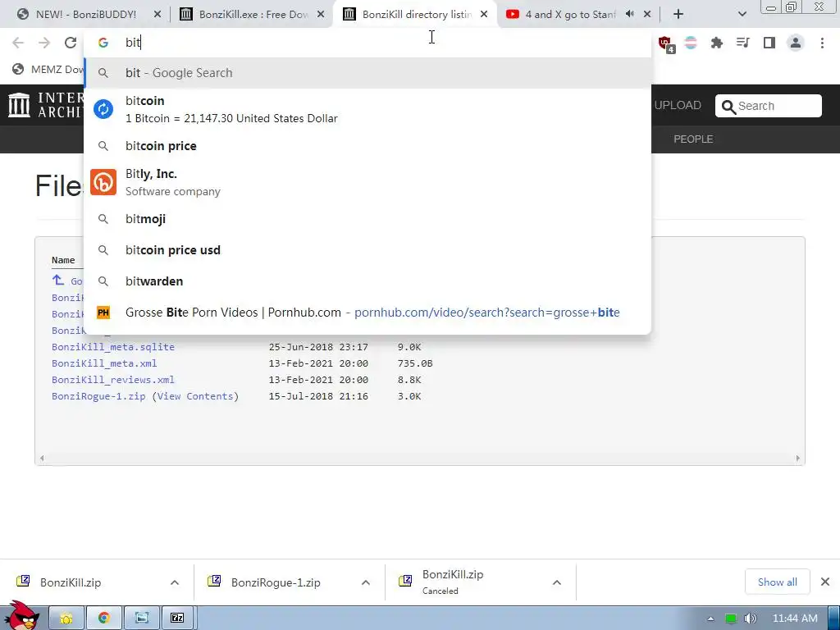Pick the 'bitcoin price' suggestion
This screenshot has width=840, height=630.
(x=368, y=146)
